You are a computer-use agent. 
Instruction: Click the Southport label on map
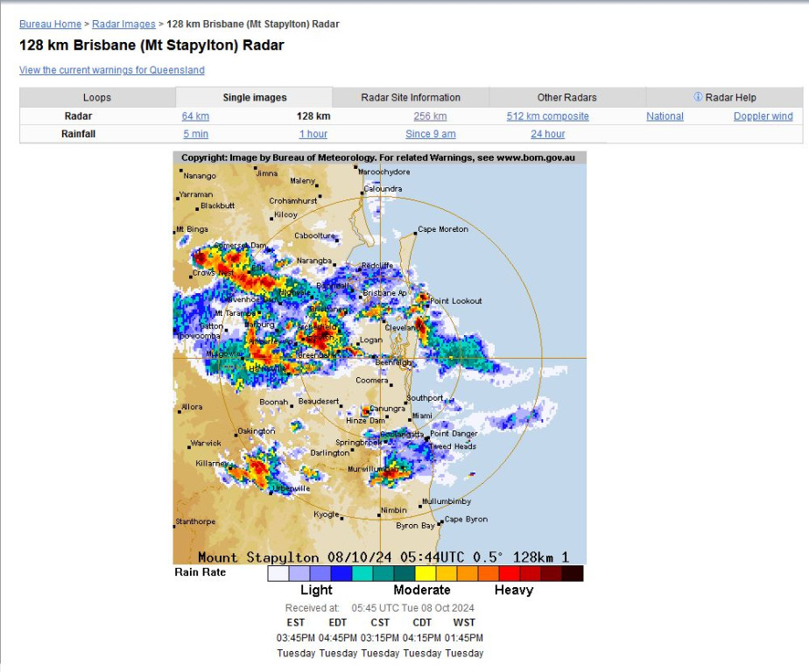point(425,398)
